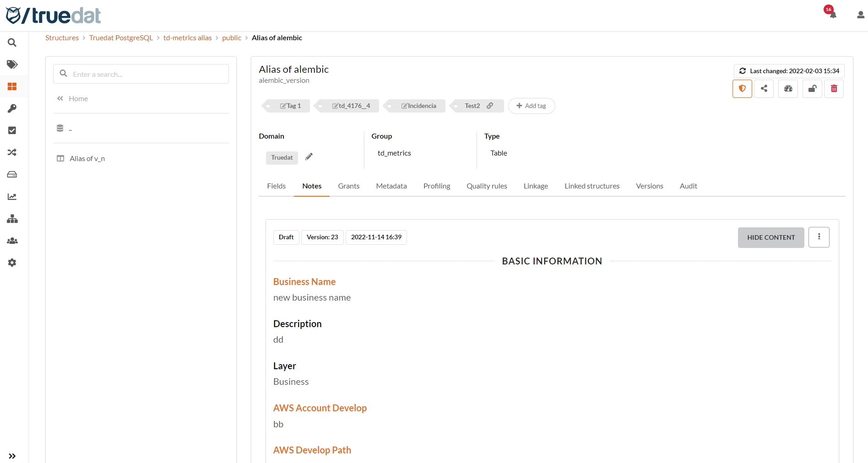
Task: Open the user account menu icon
Action: pos(860,15)
